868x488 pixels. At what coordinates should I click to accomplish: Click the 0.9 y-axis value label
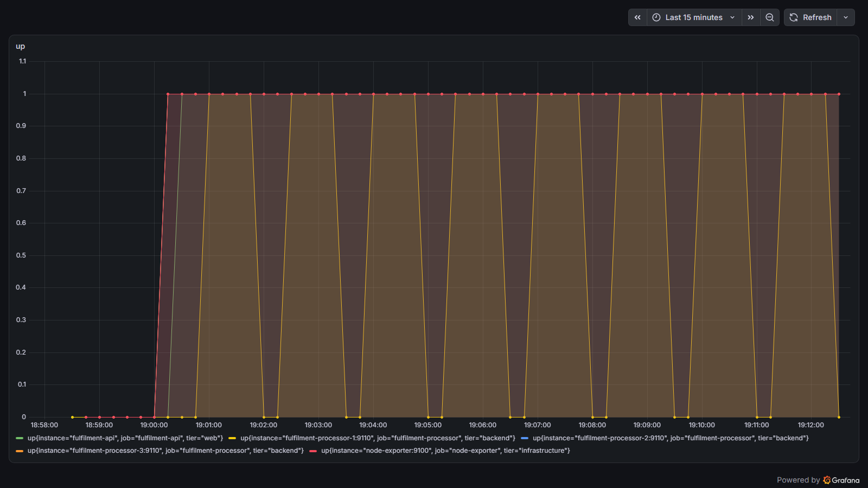21,126
